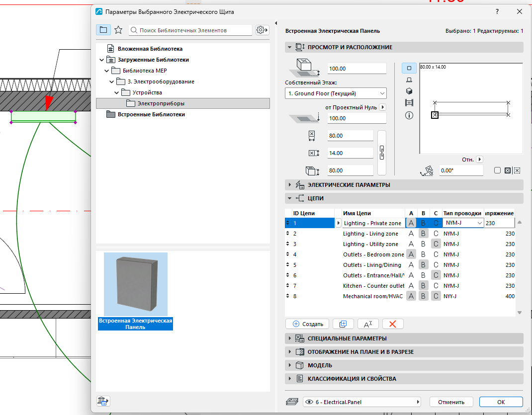Tick the checkbox next to the angle field
The width and height of the screenshot is (532, 415).
(x=497, y=170)
